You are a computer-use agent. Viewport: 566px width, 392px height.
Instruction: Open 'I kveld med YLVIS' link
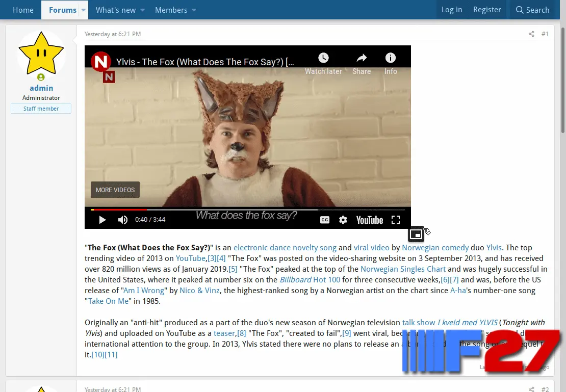click(468, 323)
